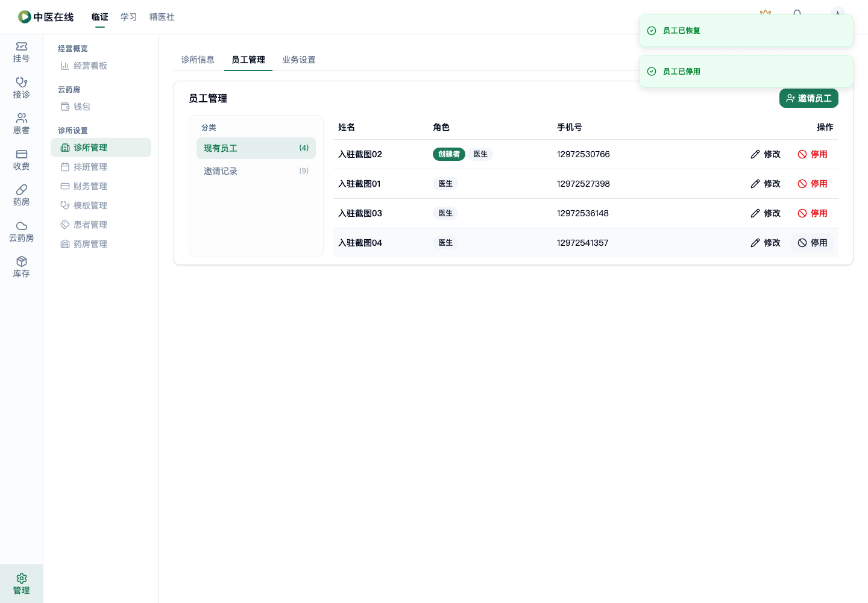The image size is (868, 603).
Task: Click pencil icon for 入驻截图02
Action: 755,154
